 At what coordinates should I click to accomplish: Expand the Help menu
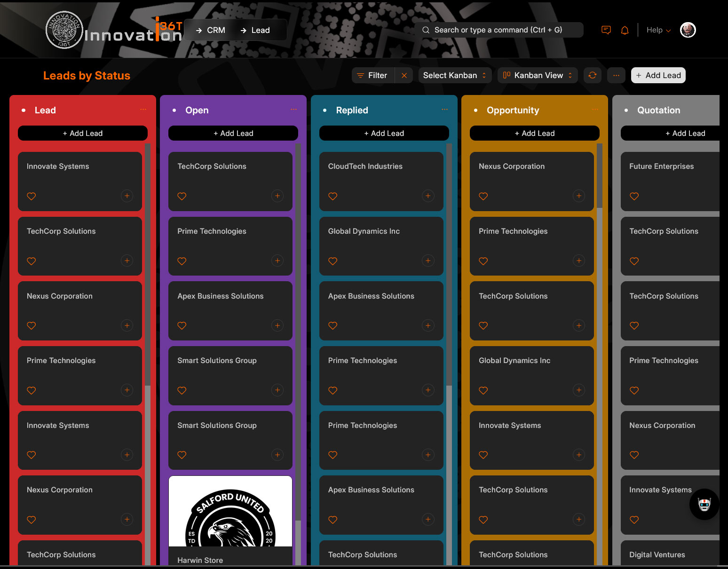[x=658, y=30]
